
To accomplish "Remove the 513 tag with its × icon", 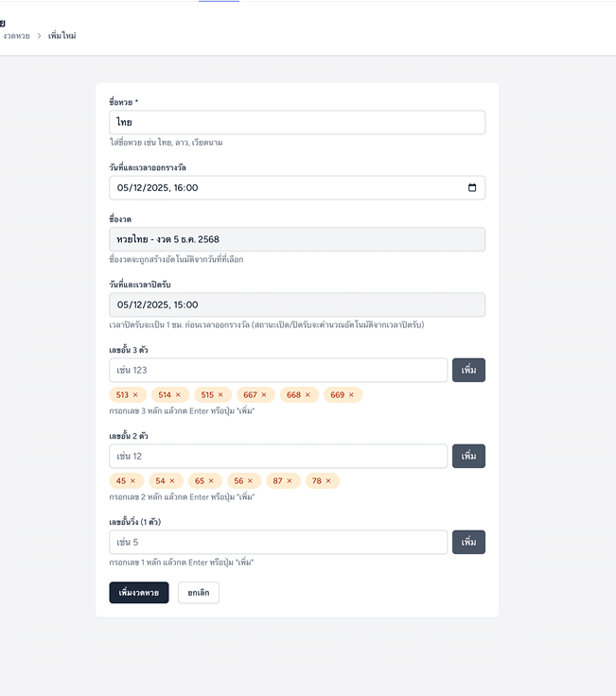I will point(135,394).
